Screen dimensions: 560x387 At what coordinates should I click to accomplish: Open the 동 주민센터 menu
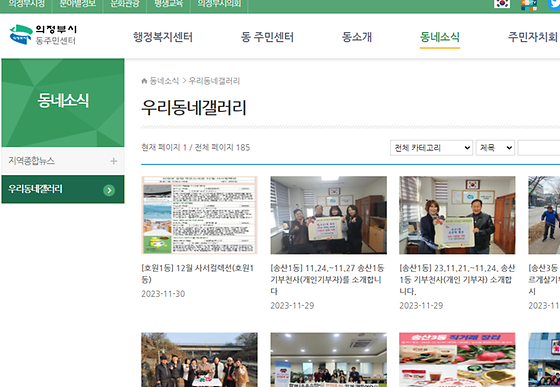[267, 37]
